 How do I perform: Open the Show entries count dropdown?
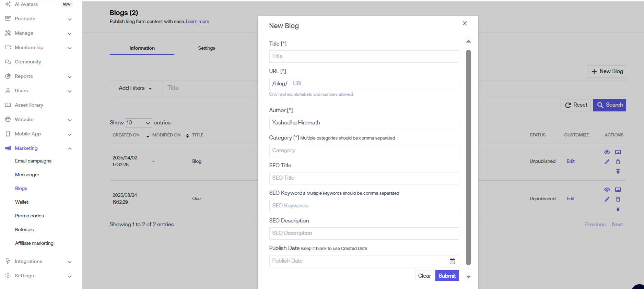(138, 123)
